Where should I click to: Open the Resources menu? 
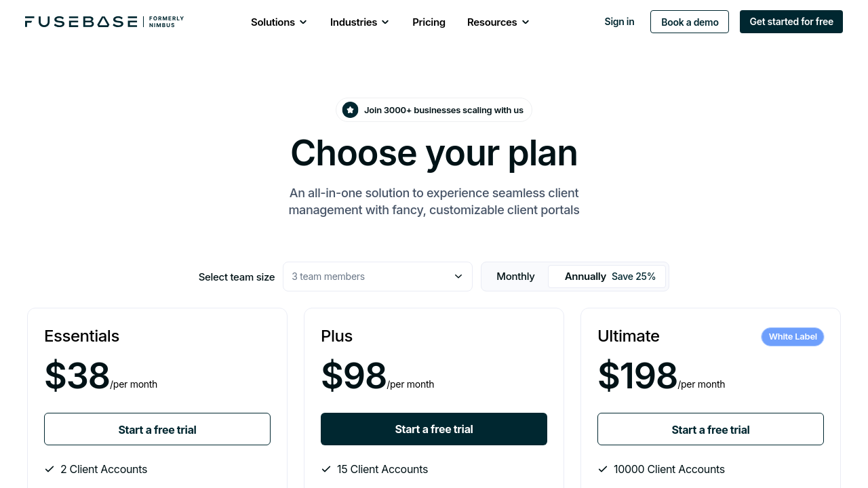click(x=492, y=22)
